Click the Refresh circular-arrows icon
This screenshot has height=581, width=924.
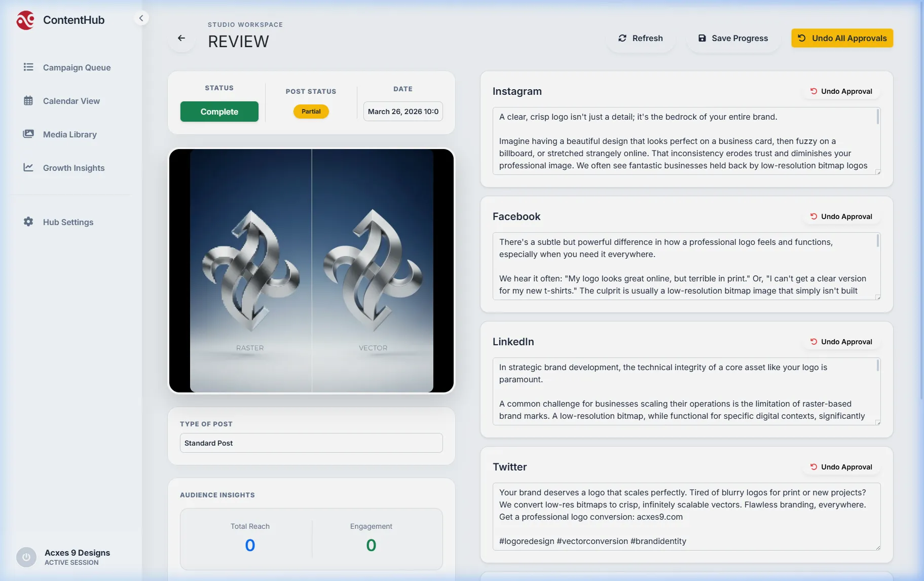coord(622,38)
